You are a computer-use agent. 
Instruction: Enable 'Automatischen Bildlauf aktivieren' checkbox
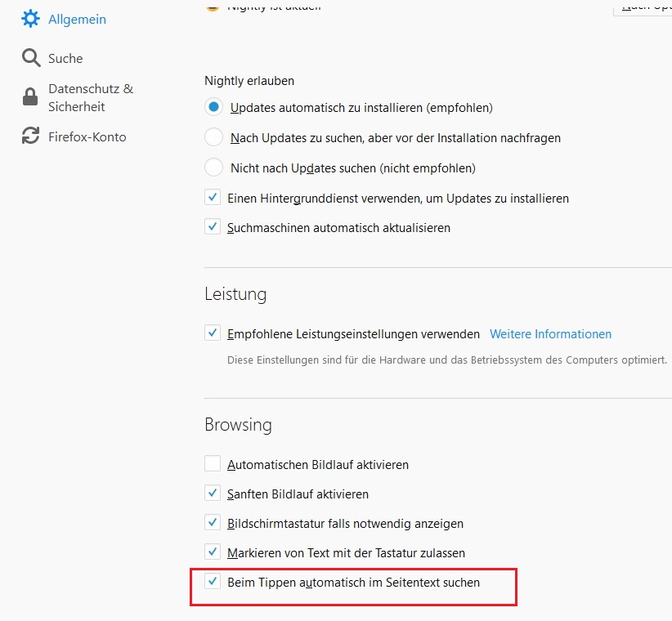(x=213, y=464)
